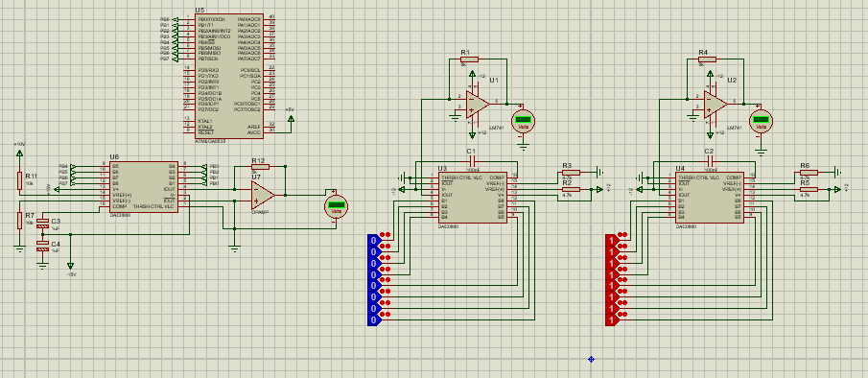Select ground symbol below U1's voltmeter
The width and height of the screenshot is (868, 378).
click(523, 146)
